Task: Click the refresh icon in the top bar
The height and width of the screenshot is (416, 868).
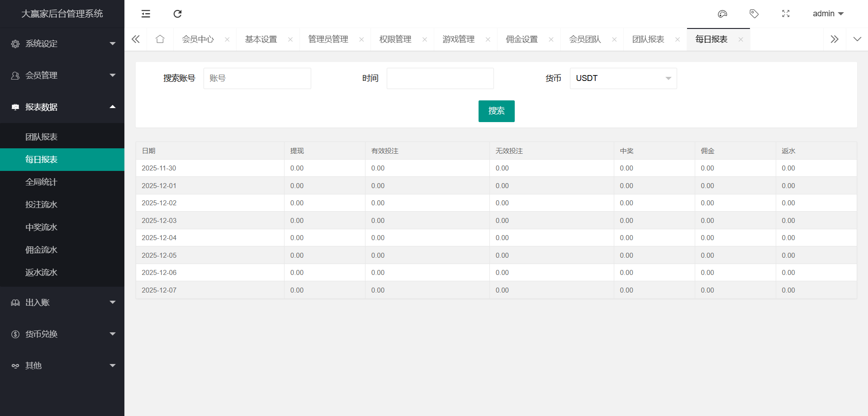Action: tap(177, 14)
